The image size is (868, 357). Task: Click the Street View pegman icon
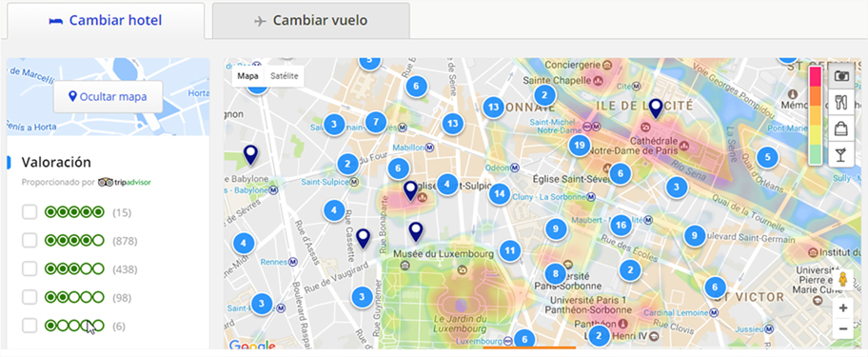pyautogui.click(x=843, y=280)
